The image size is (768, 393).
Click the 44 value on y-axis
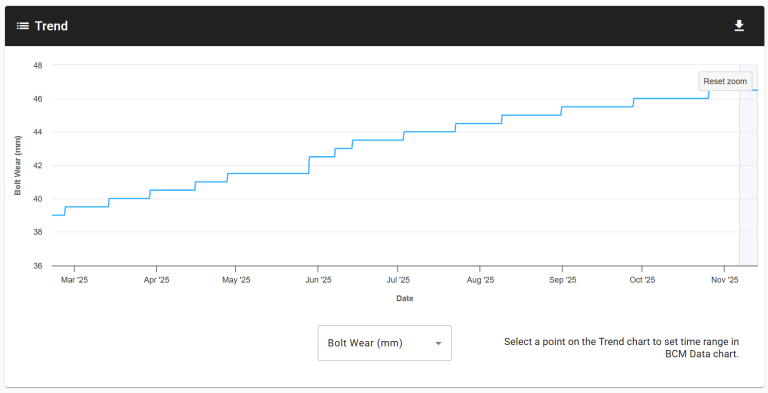(x=38, y=132)
